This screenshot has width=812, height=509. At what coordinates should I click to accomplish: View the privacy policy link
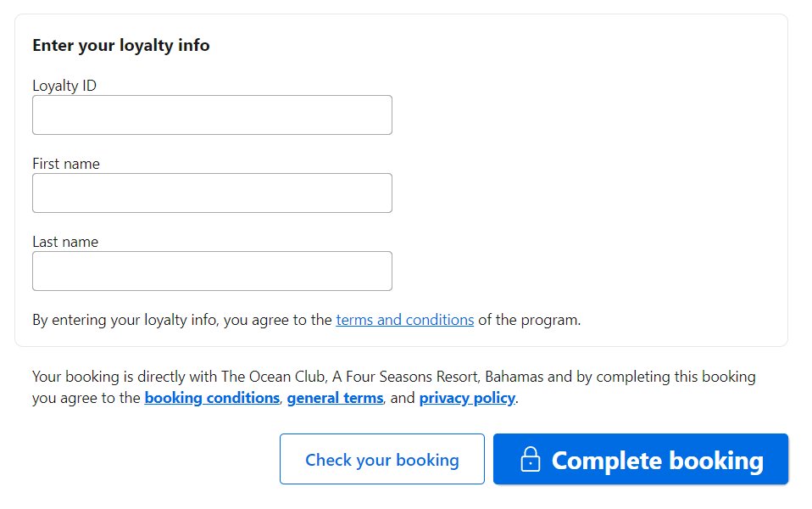click(467, 398)
